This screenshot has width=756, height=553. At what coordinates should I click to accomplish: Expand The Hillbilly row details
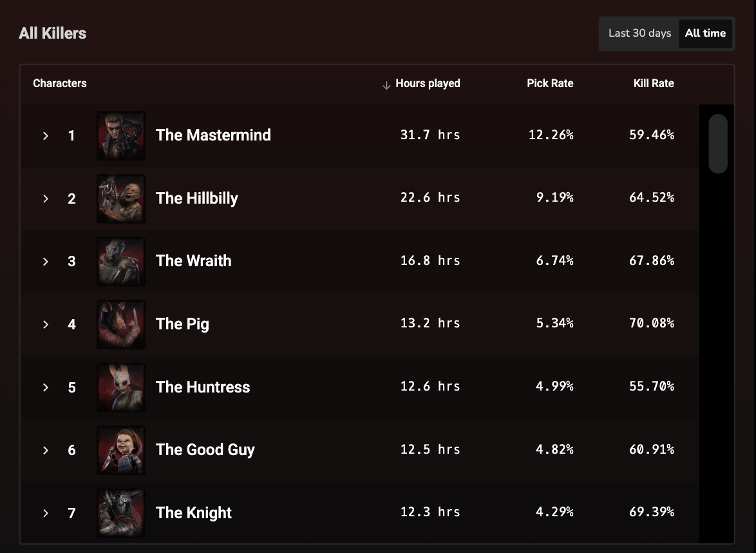[x=45, y=199]
